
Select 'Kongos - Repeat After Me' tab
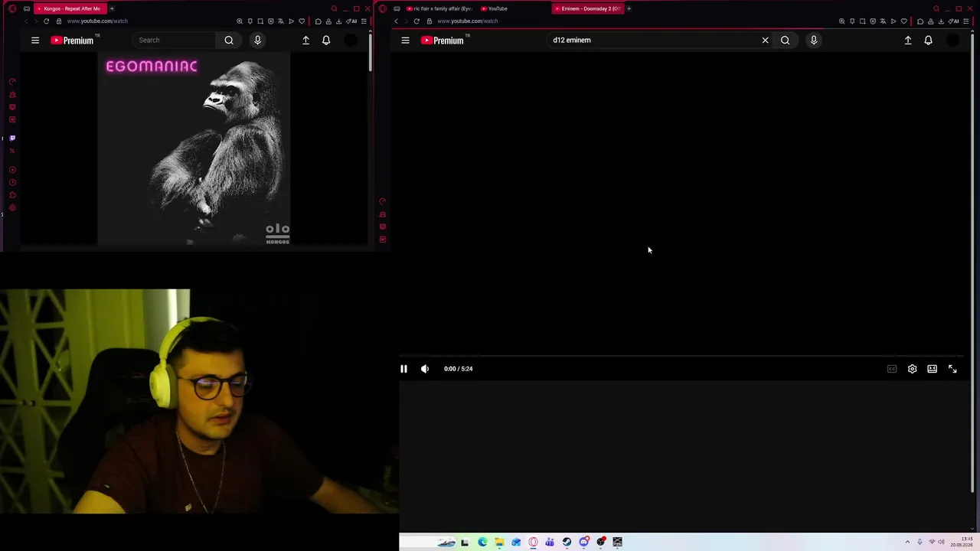(70, 8)
